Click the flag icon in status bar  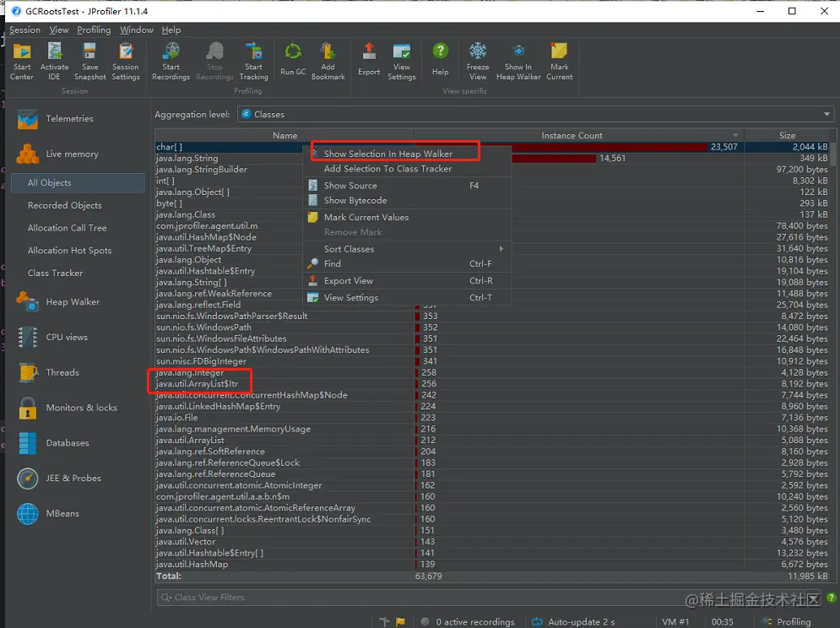400,621
